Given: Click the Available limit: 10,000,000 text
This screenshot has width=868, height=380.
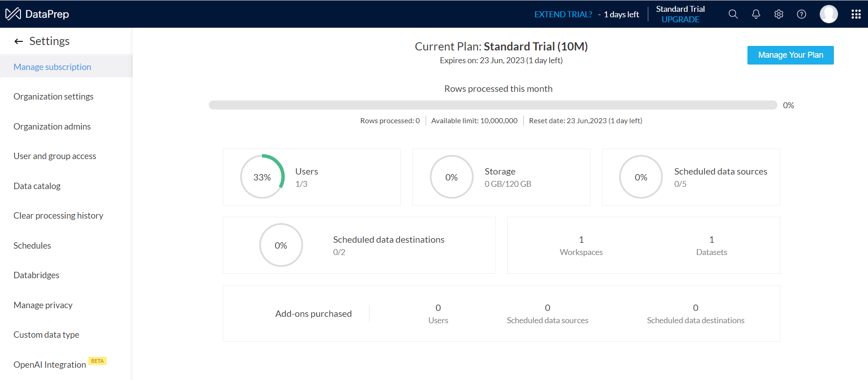Looking at the screenshot, I should pos(474,120).
